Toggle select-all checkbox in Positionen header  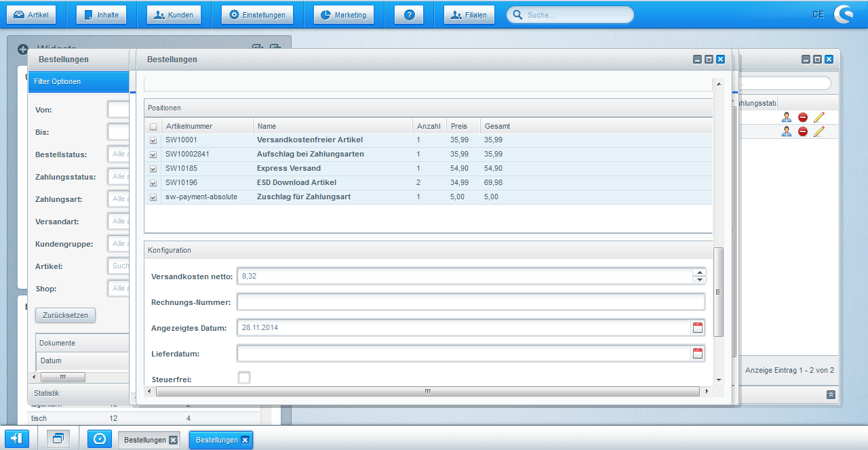[153, 127]
